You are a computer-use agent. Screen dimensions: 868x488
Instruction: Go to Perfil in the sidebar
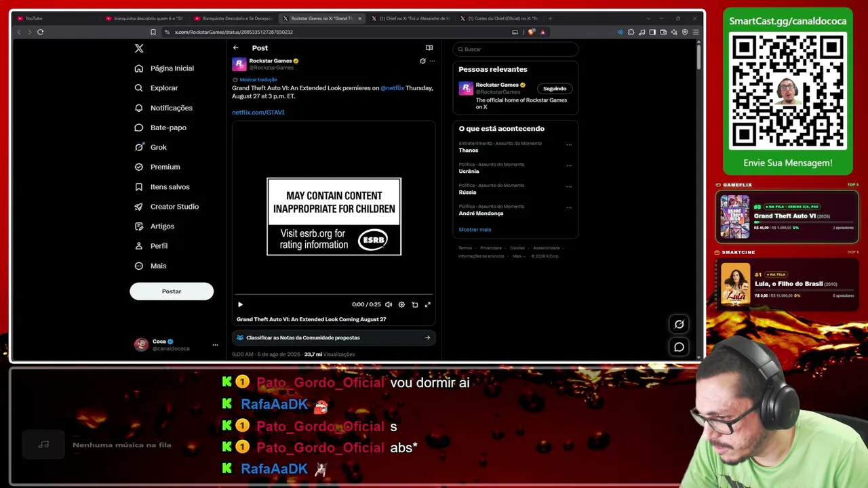point(151,246)
